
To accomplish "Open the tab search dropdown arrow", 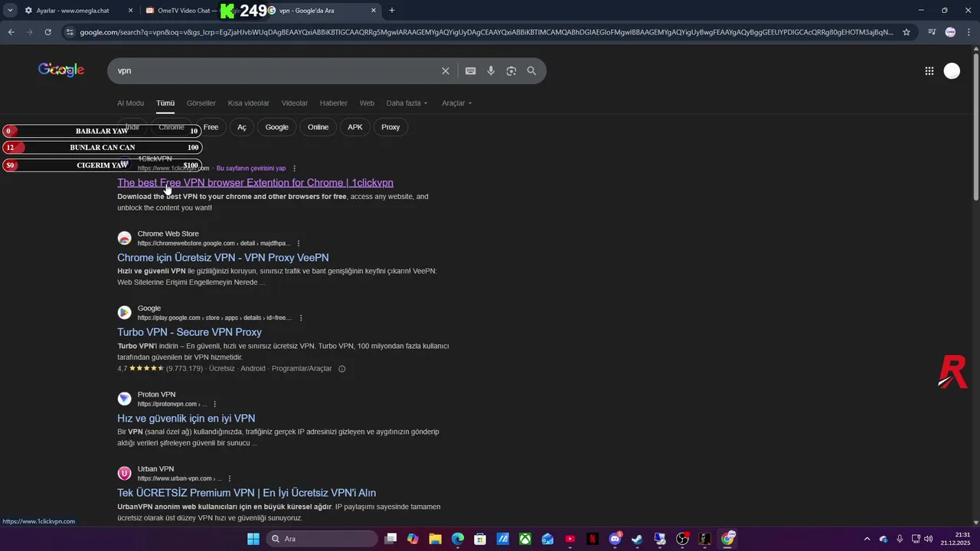I will (10, 11).
